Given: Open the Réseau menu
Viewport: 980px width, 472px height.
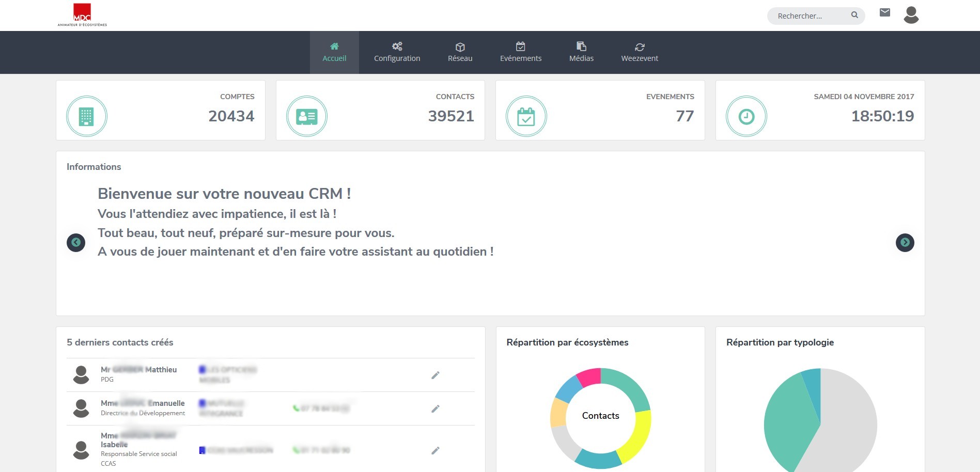Looking at the screenshot, I should [460, 52].
